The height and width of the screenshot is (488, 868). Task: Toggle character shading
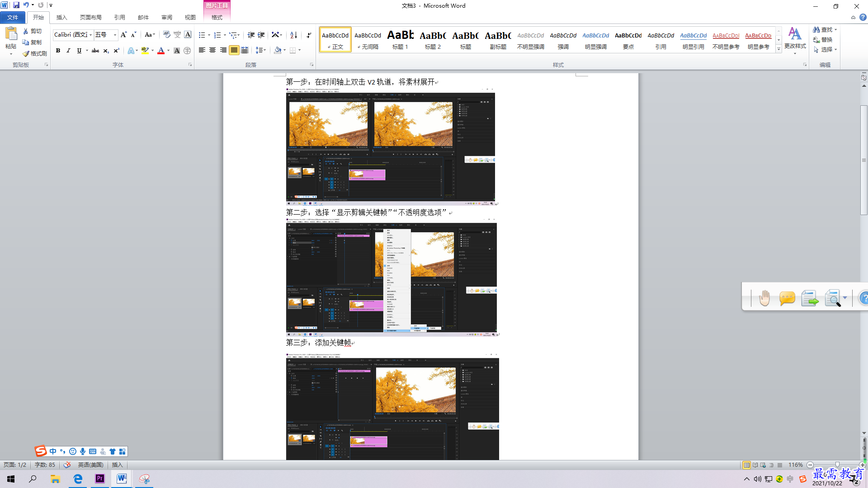[177, 51]
